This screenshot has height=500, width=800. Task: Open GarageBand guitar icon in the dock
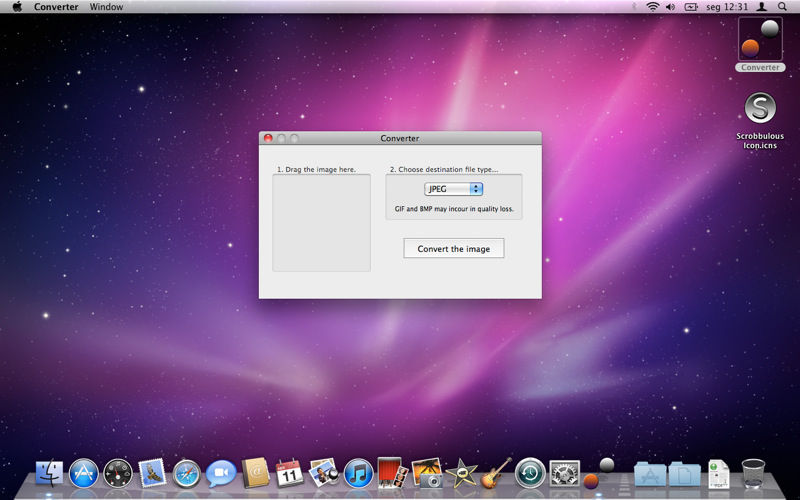pyautogui.click(x=495, y=473)
